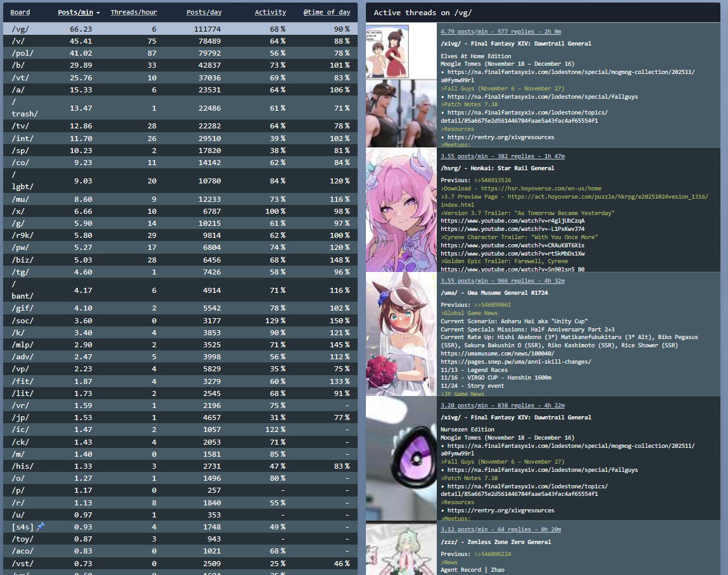Sort by Posts/day column header
The image size is (728, 575).
coord(204,13)
